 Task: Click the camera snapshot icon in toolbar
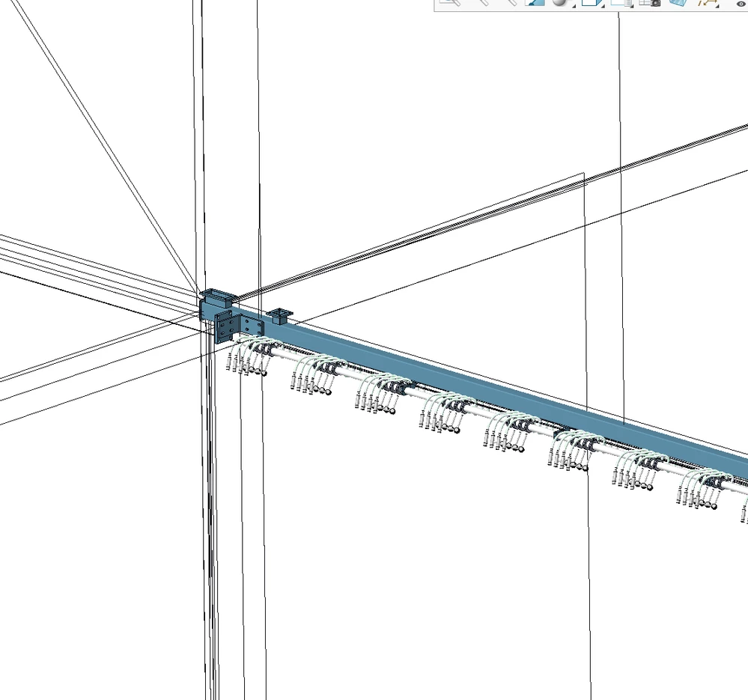[x=650, y=2]
